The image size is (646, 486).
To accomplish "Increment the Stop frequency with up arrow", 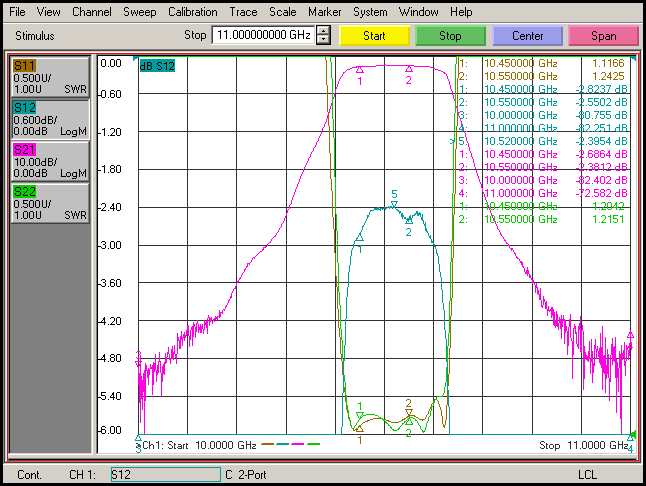I will click(x=323, y=31).
